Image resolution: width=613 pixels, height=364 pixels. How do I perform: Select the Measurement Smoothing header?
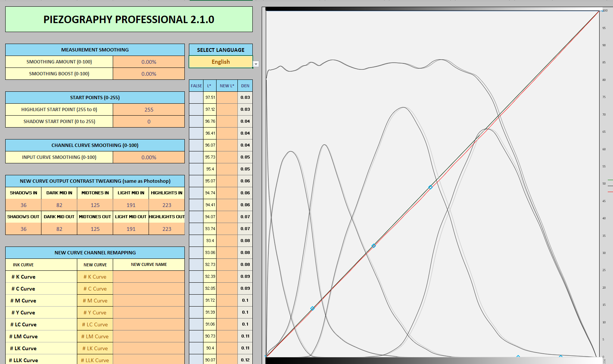[x=95, y=50]
